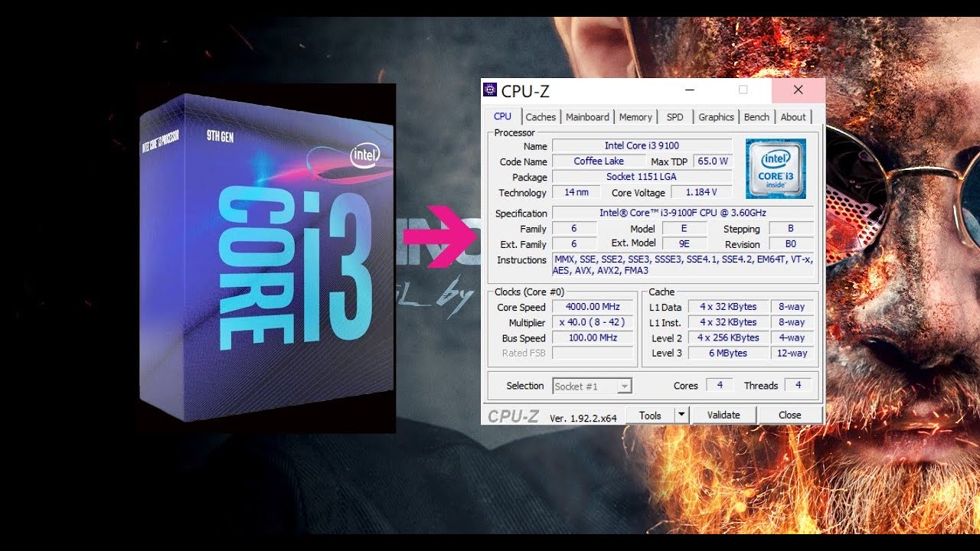Screen dimensions: 980x551
Task: Maximize the CPU-Z window
Action: tap(743, 90)
